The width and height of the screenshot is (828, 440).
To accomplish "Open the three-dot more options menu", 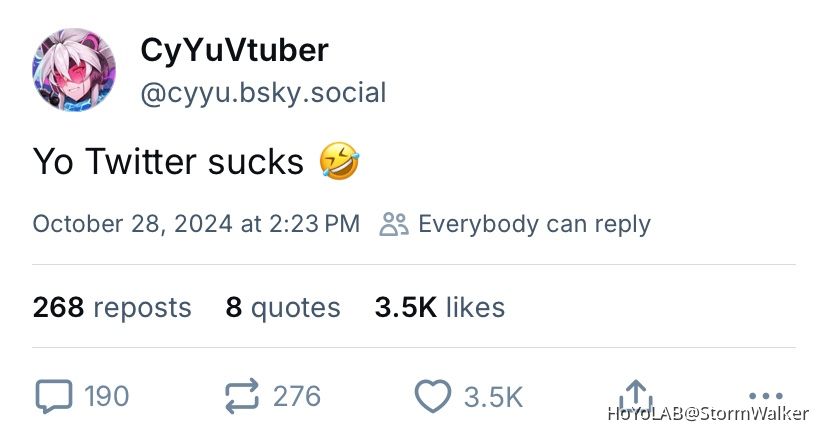I will click(x=765, y=395).
